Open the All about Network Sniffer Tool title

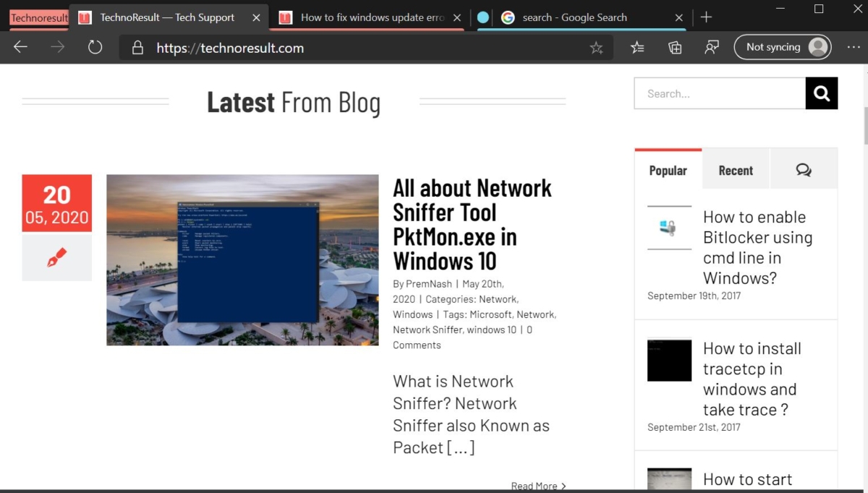click(x=472, y=224)
